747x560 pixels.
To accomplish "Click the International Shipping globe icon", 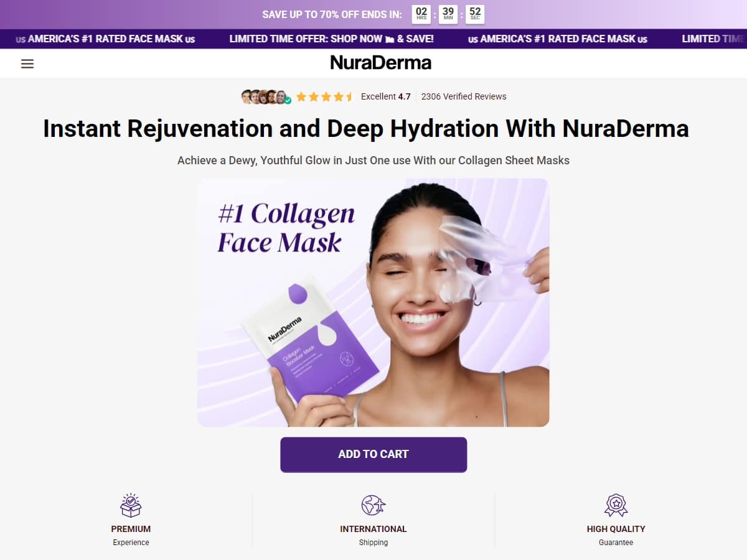I will (374, 505).
